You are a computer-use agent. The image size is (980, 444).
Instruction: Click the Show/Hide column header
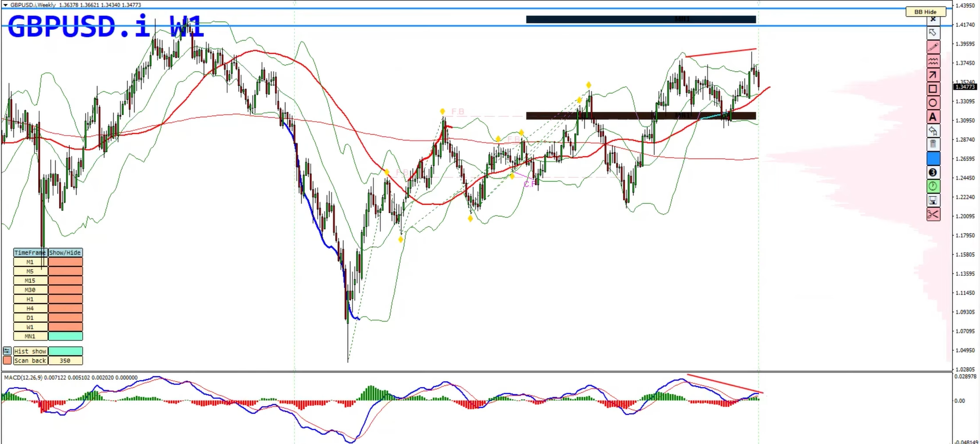65,252
